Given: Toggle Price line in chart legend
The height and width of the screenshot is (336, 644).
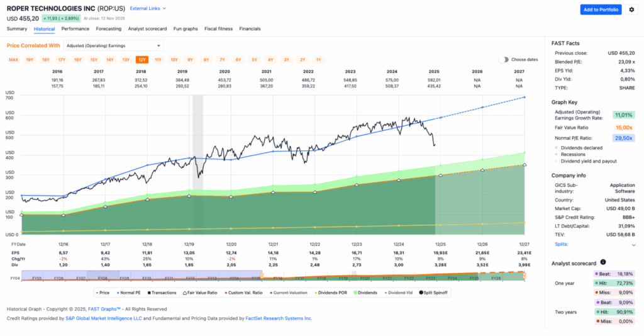Looking at the screenshot, I should point(103,293).
